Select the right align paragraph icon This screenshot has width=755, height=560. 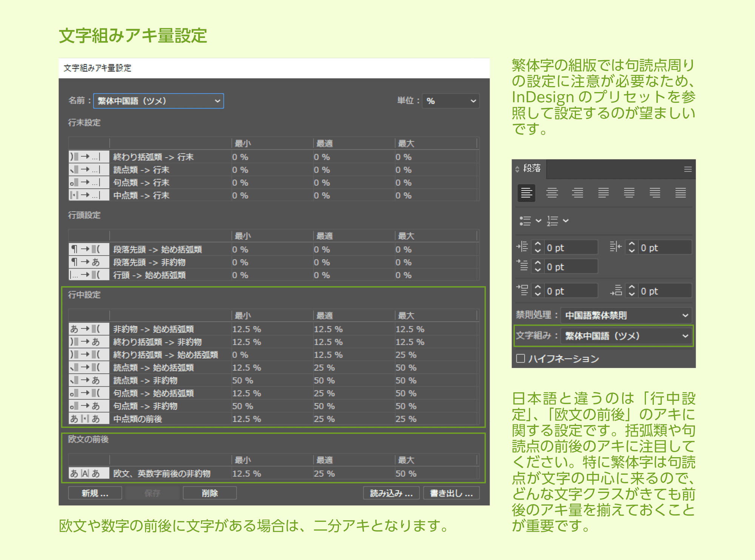578,193
